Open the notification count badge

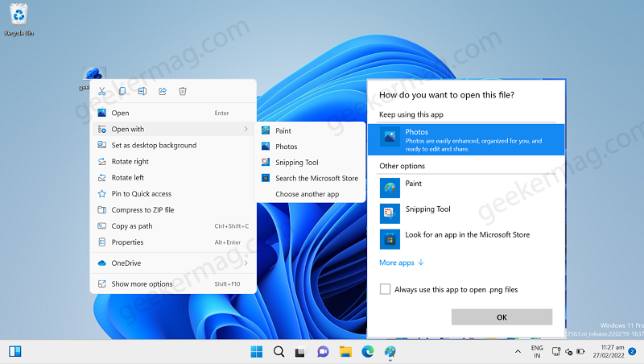632,352
